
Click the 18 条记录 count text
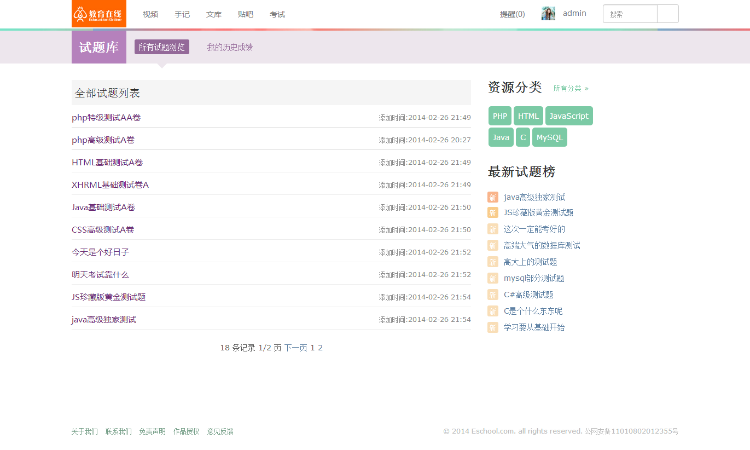point(237,348)
